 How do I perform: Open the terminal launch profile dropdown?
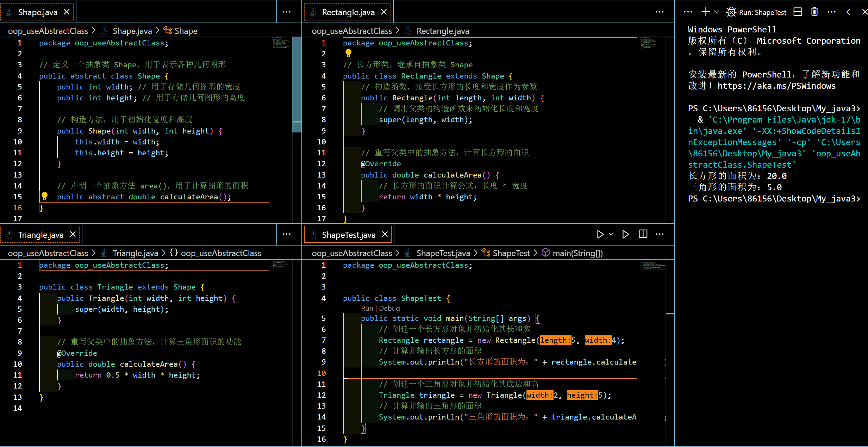717,12
